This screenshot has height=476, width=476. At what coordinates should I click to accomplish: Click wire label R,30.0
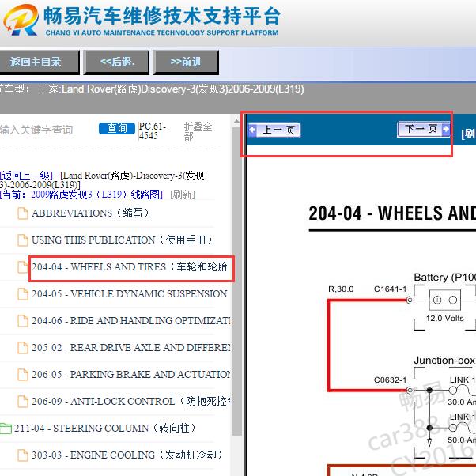coord(341,289)
